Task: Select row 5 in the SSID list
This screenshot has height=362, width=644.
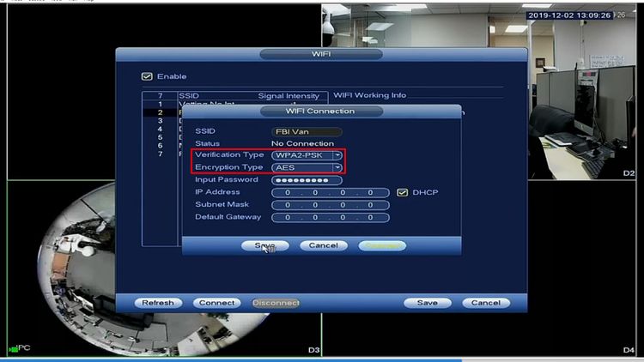Action: click(x=162, y=137)
